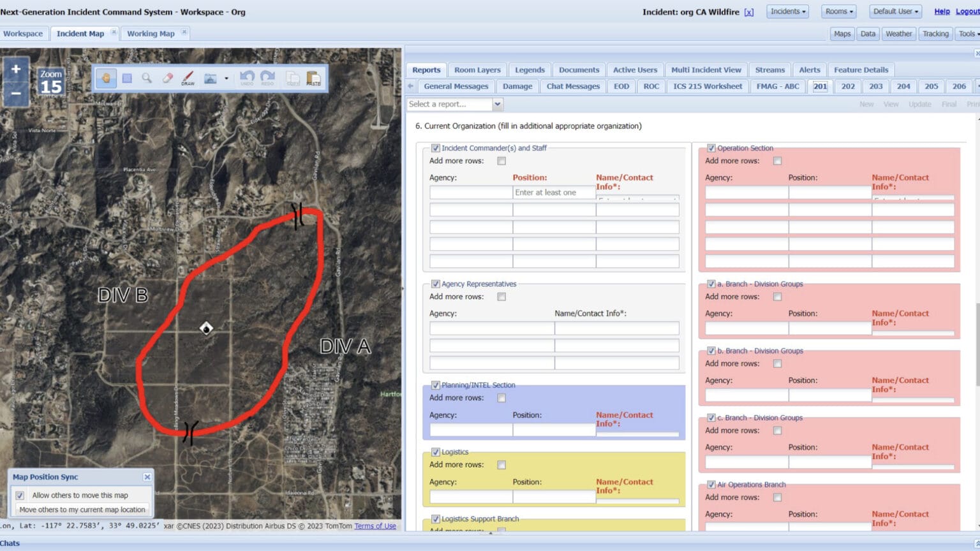This screenshot has height=551, width=980.
Task: Uncheck Incident Commander(s) and Staff checkbox
Action: [x=436, y=148]
